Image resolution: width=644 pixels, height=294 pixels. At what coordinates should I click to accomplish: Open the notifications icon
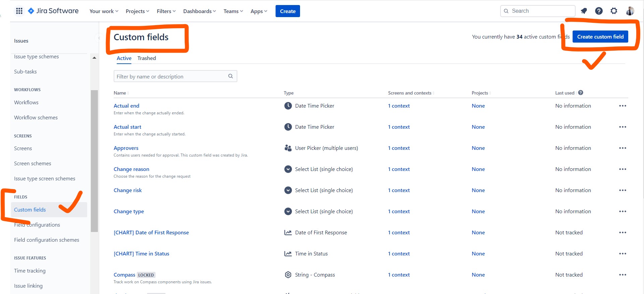click(x=584, y=11)
